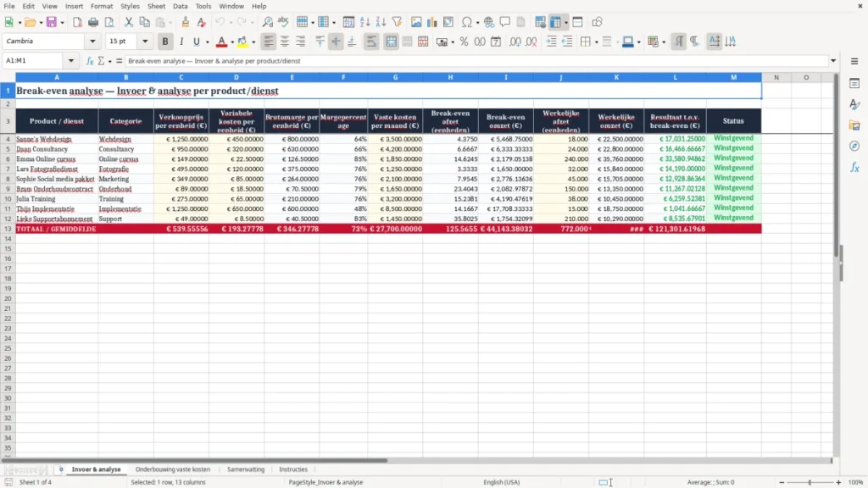Click the Increase Indent icon
Image resolution: width=868 pixels, height=488 pixels.
(x=551, y=42)
